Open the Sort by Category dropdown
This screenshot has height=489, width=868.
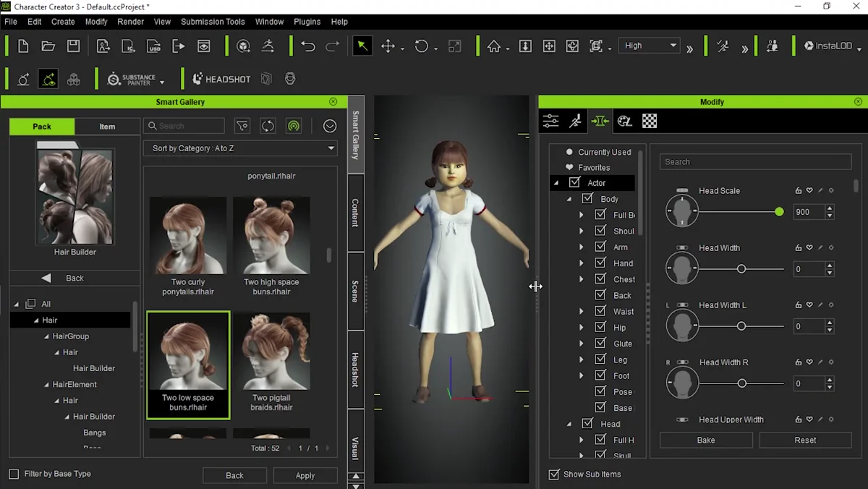click(x=241, y=148)
